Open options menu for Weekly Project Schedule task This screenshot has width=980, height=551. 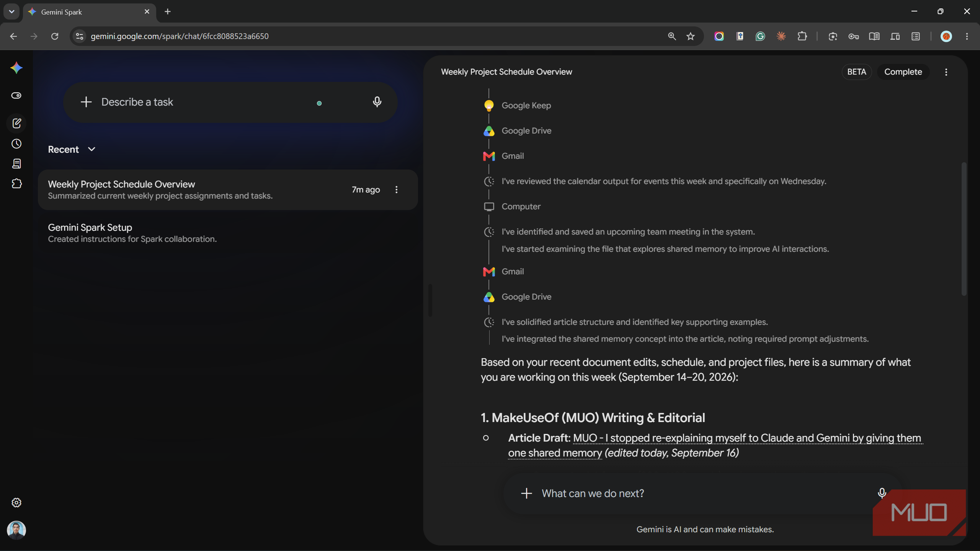pos(397,189)
